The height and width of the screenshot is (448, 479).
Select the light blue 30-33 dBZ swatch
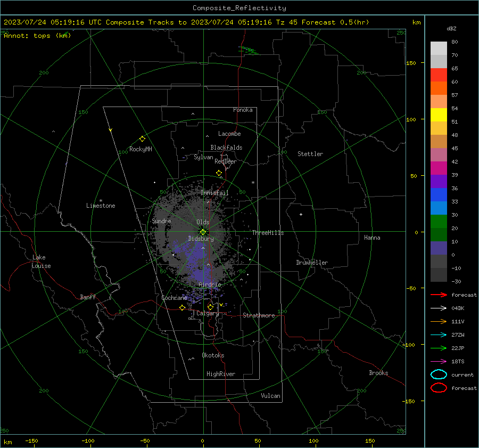click(439, 208)
